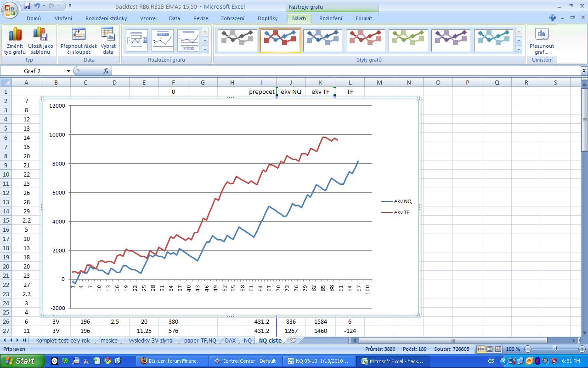Open the Doplňky ribbon tab
The width and height of the screenshot is (588, 372).
[x=268, y=18]
